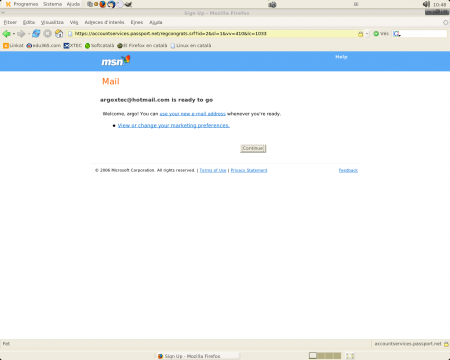
Task: Open the Firefox Ajuda menu
Action: pos(156,22)
